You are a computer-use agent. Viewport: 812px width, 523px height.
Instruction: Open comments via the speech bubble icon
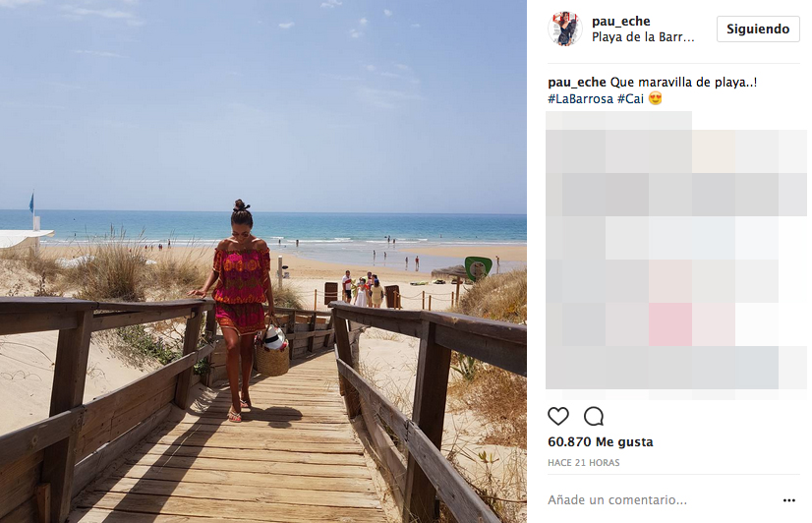tap(594, 416)
